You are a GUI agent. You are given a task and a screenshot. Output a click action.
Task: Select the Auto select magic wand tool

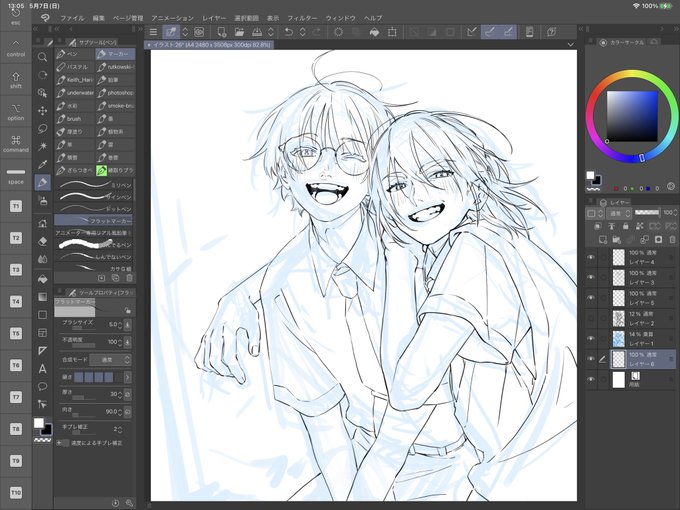(42, 147)
